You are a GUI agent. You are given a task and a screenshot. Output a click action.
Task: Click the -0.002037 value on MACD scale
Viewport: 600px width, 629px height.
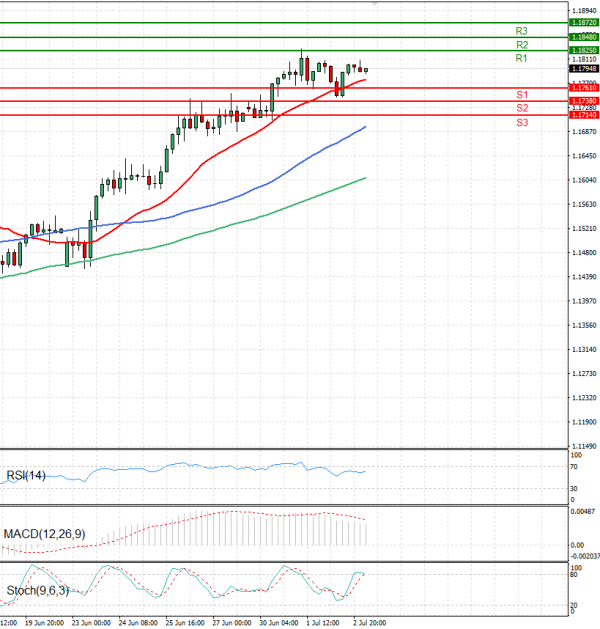coord(585,556)
